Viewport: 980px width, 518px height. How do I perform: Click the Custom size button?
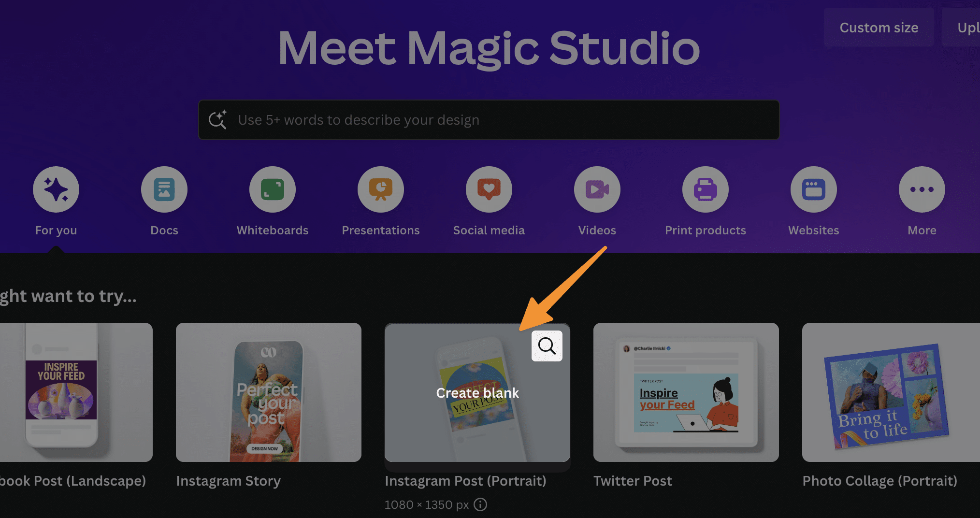pyautogui.click(x=879, y=27)
